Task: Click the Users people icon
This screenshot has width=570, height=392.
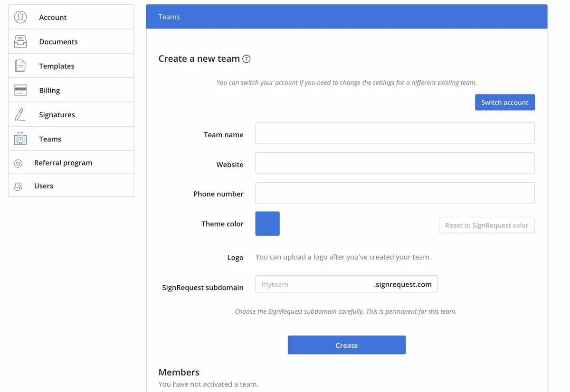Action: 19,187
